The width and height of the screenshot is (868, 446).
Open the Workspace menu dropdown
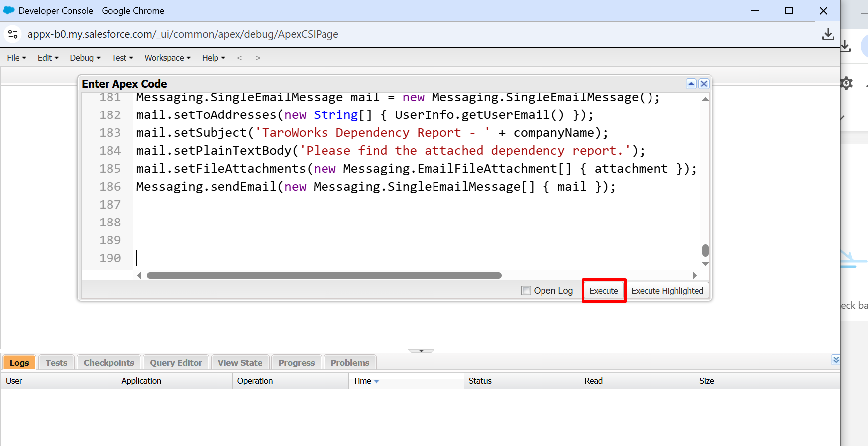tap(168, 58)
